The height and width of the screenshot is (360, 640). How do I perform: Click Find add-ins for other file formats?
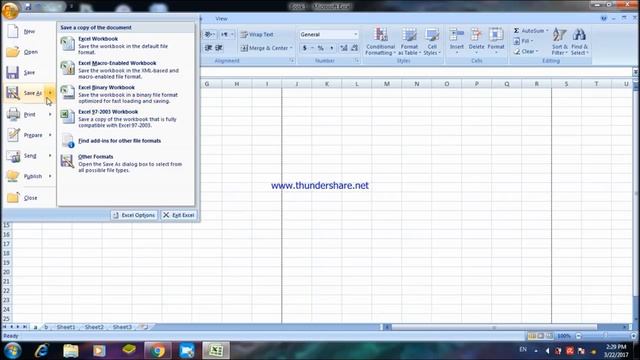tap(126, 141)
